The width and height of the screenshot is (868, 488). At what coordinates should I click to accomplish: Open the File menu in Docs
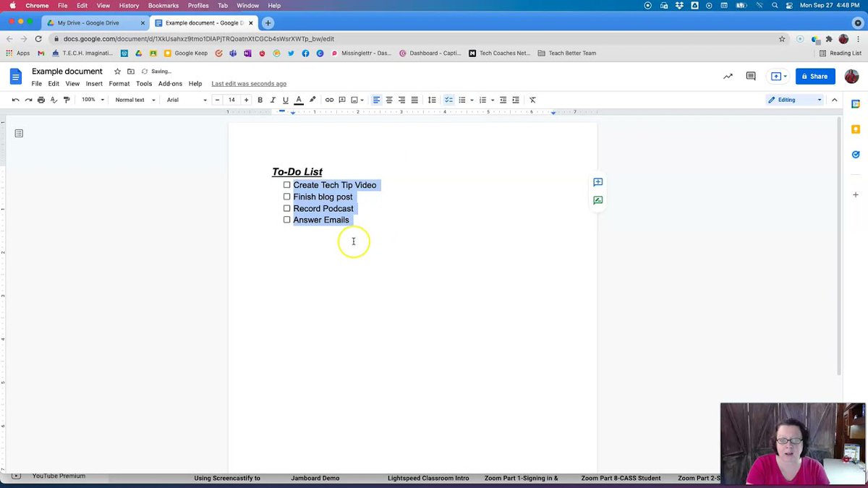click(36, 84)
